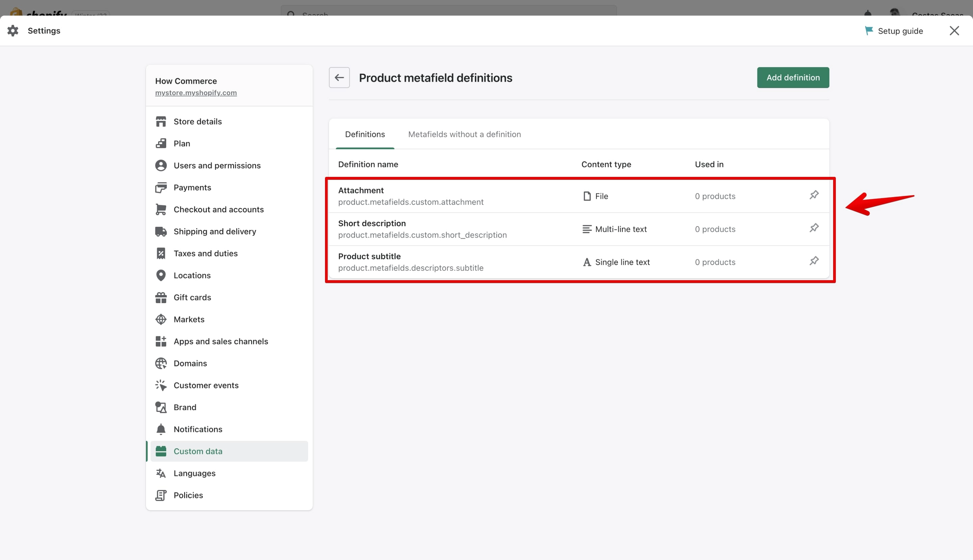
Task: Open the mystore.myshopify.com link
Action: point(196,93)
